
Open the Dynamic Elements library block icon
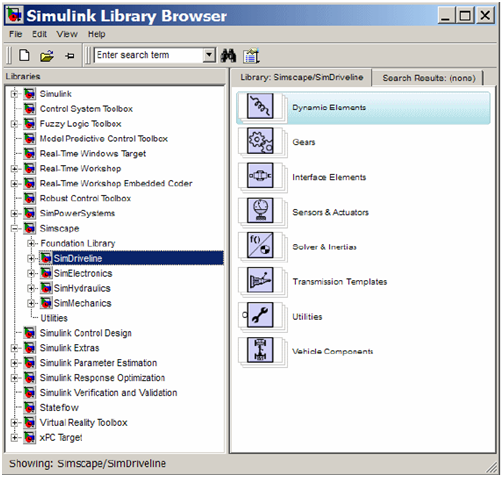(260, 106)
